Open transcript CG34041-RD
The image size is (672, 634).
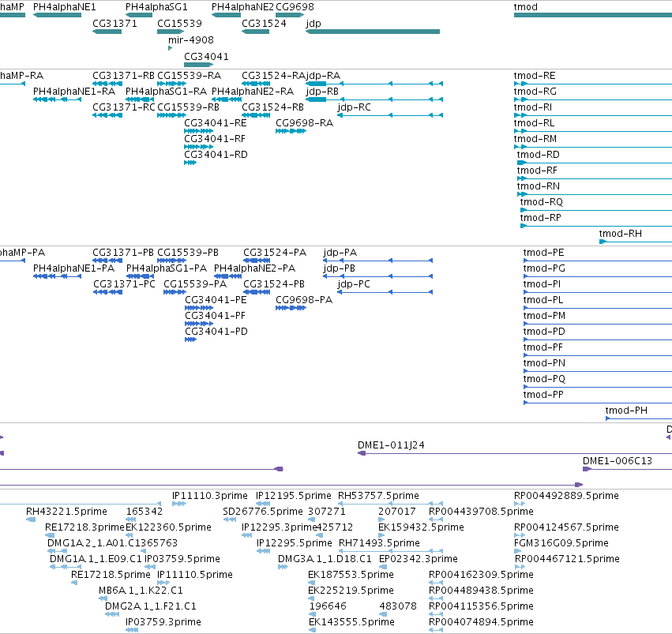tap(216, 155)
